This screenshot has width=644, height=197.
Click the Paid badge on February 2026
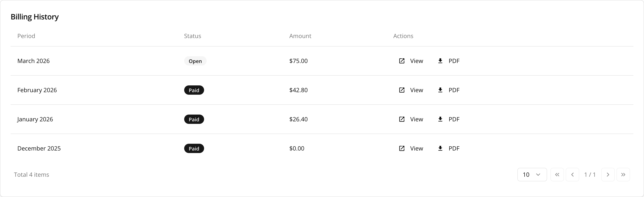point(194,90)
